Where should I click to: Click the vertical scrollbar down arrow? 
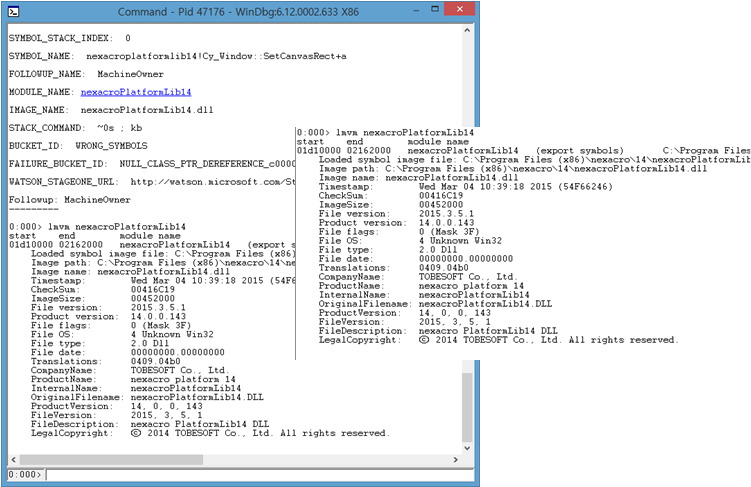click(x=467, y=448)
